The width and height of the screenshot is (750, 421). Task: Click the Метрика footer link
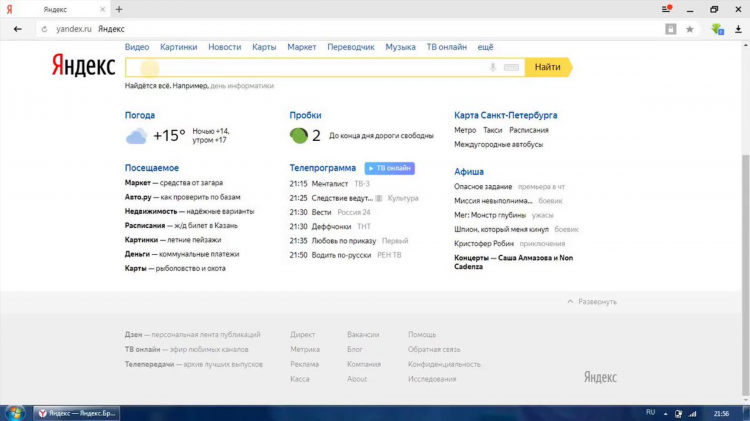[305, 350]
